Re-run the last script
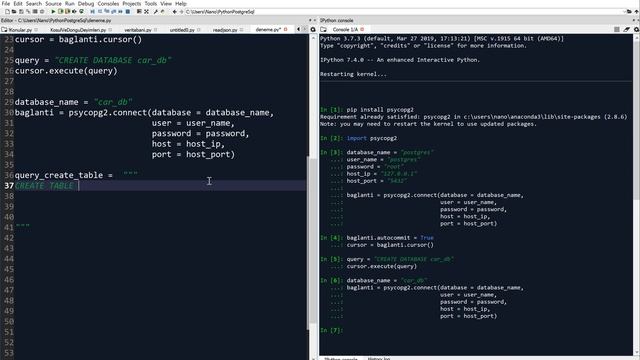The width and height of the screenshot is (640, 360). [81, 12]
